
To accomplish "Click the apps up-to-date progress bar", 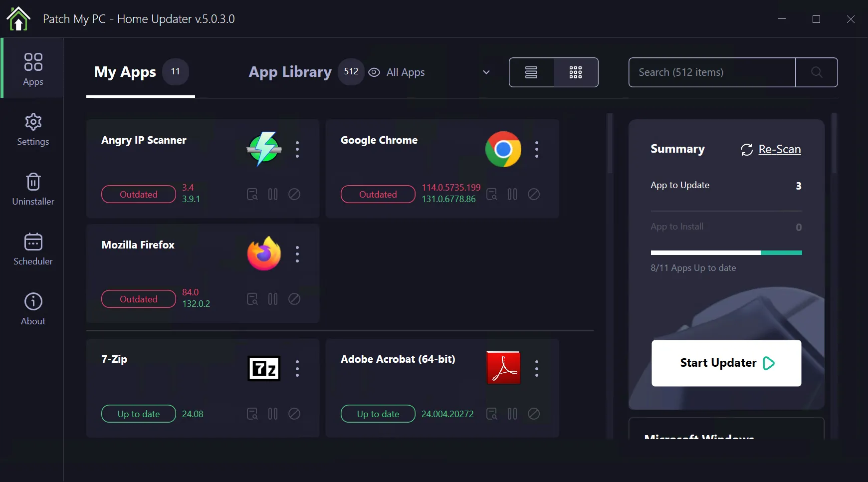I will click(726, 253).
